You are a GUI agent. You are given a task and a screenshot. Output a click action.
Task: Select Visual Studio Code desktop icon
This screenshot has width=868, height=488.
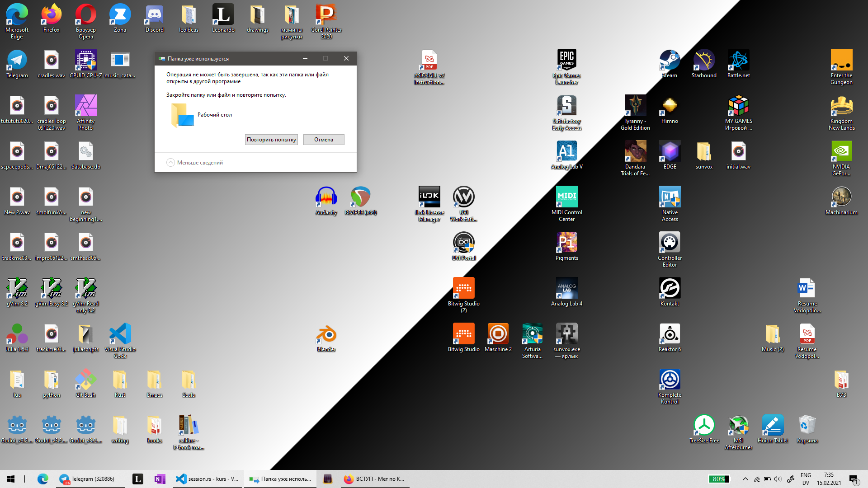[120, 341]
